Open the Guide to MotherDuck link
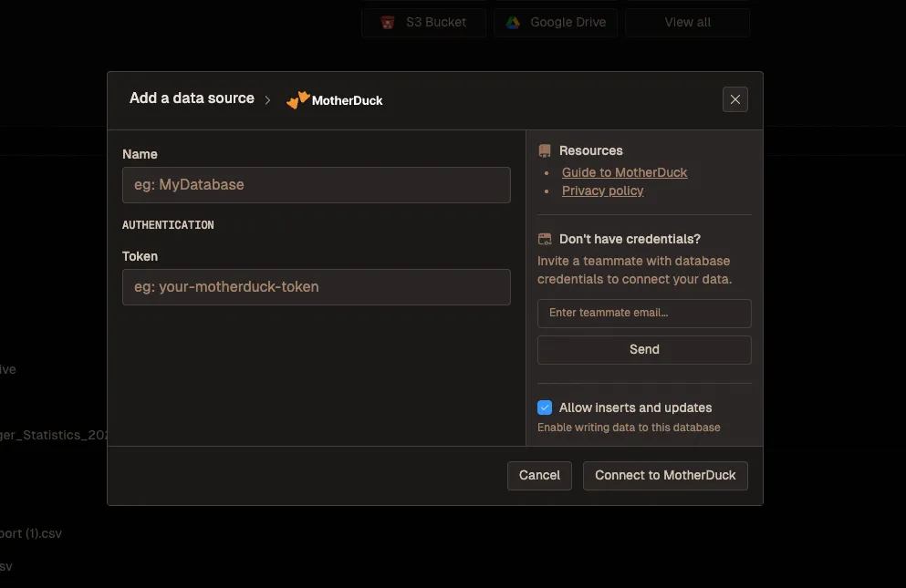This screenshot has width=906, height=588. coord(624,172)
